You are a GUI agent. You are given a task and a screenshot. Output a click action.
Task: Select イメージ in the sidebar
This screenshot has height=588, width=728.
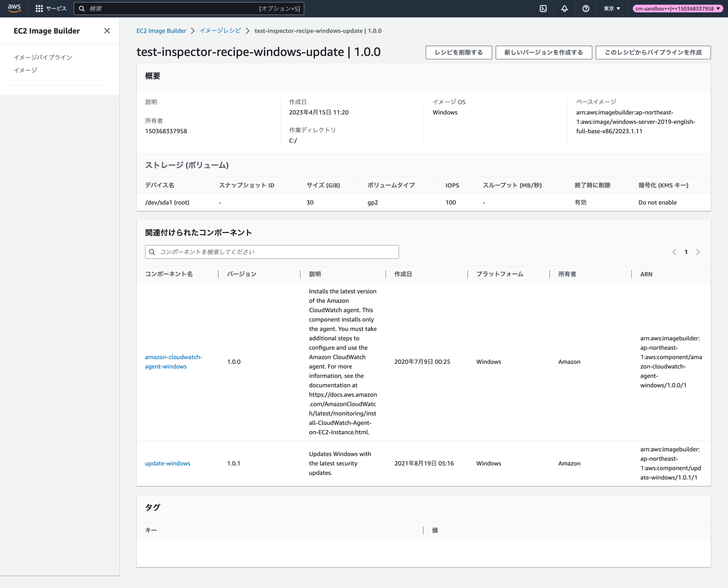(25, 70)
